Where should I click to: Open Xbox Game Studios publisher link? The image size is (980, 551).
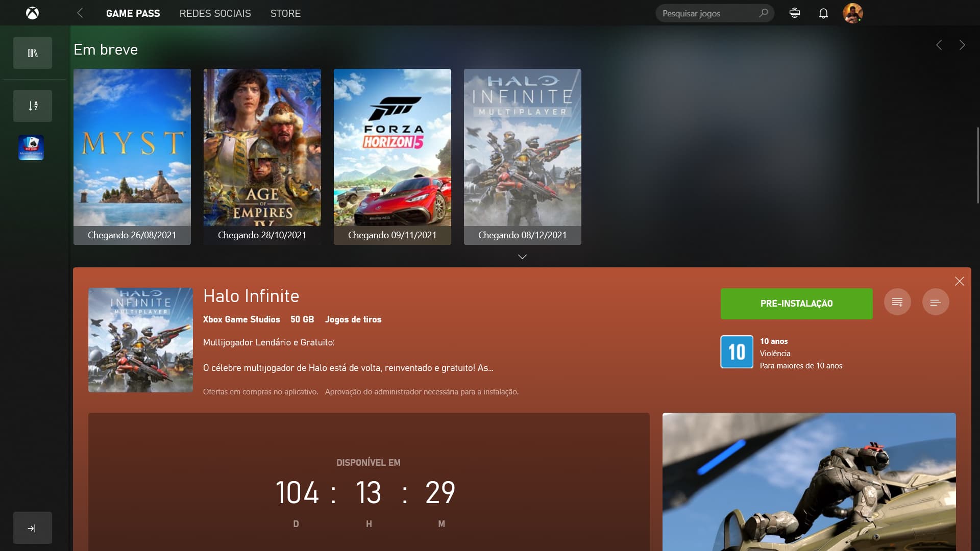point(241,319)
